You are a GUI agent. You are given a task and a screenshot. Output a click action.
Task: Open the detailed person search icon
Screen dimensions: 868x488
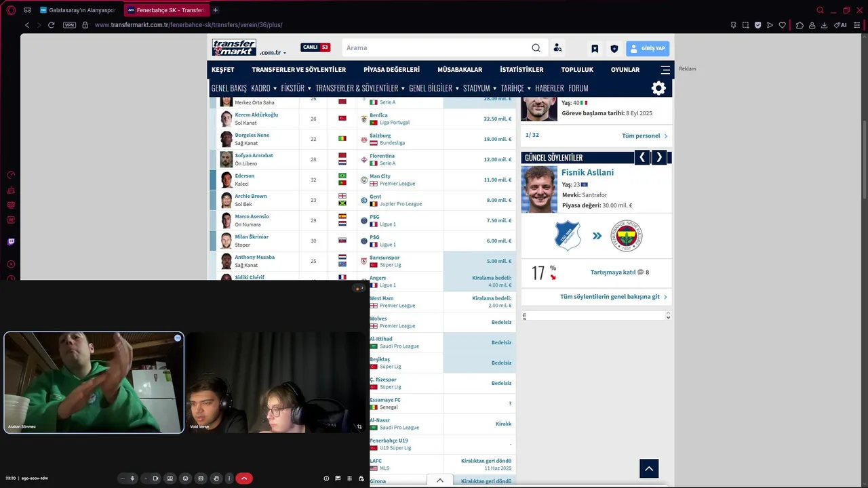click(x=557, y=47)
